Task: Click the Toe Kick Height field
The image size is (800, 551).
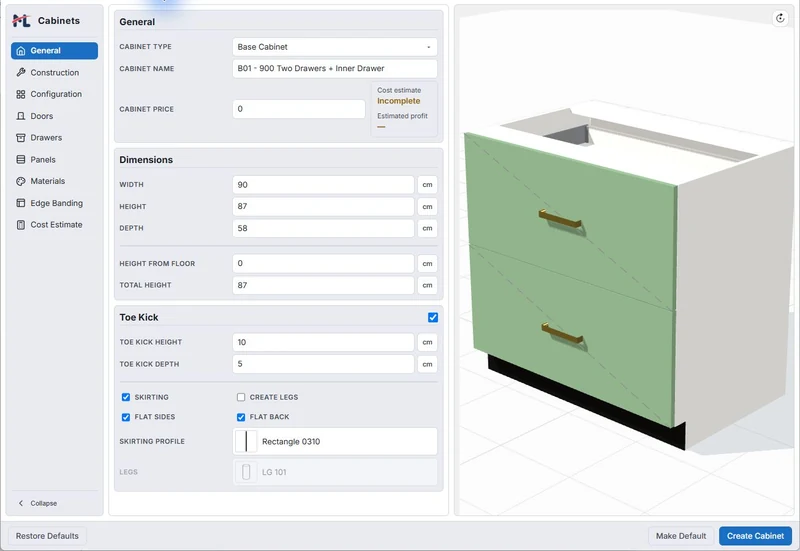Action: [323, 342]
